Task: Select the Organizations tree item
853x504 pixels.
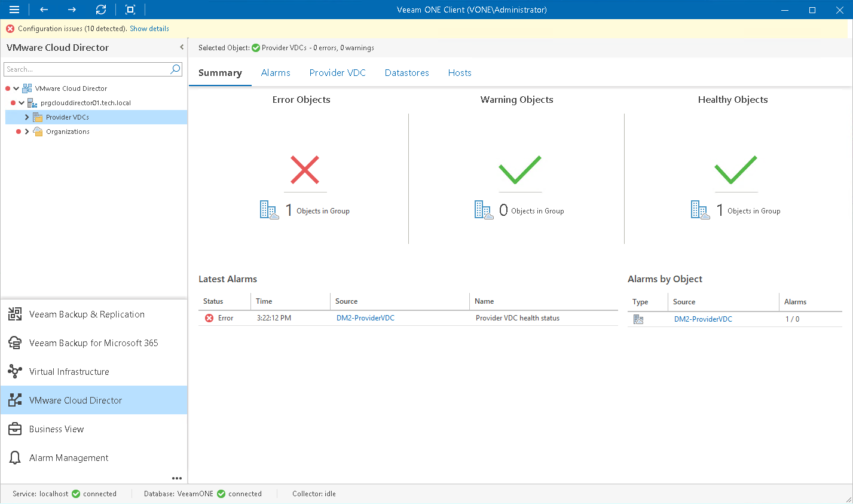Action: coord(68,132)
